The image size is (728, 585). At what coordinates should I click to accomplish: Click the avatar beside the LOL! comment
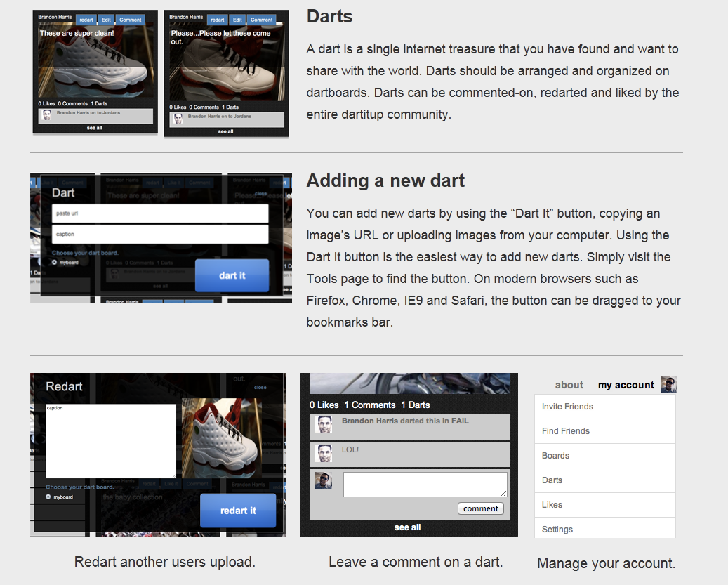coord(324,454)
